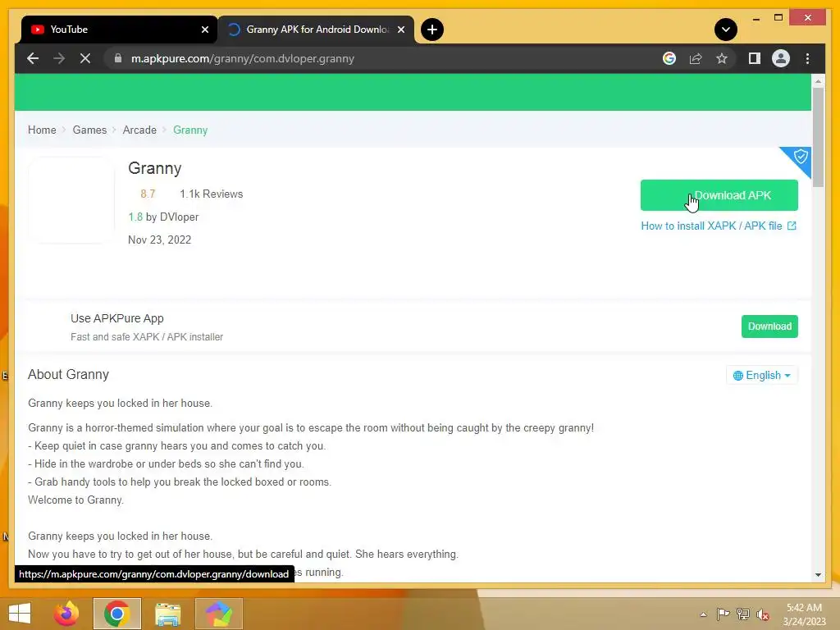The image size is (840, 630).
Task: Click the DVloper developer name
Action: coord(180,217)
